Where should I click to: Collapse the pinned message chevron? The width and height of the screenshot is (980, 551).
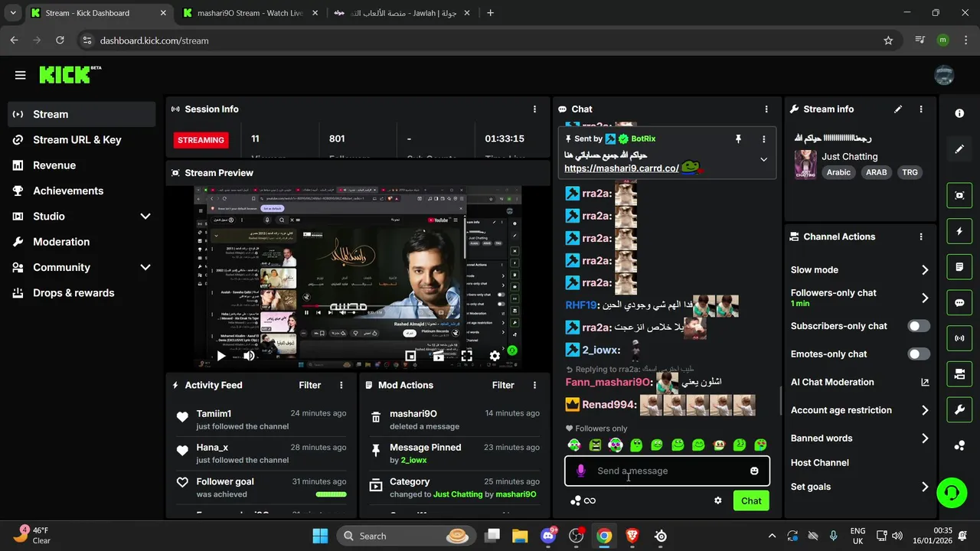pos(763,160)
